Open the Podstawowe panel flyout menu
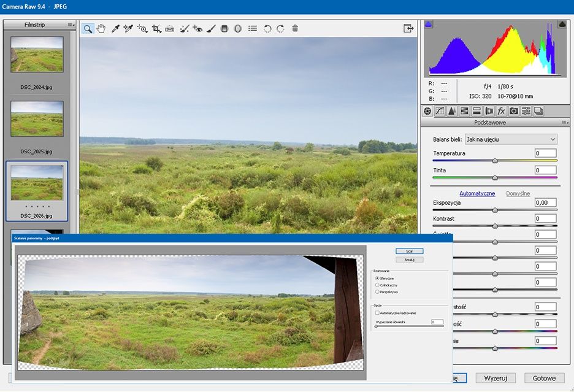This screenshot has height=392, width=574. pos(565,122)
